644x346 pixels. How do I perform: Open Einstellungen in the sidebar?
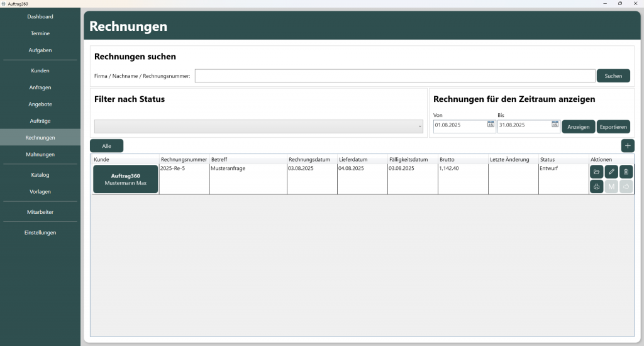click(40, 232)
